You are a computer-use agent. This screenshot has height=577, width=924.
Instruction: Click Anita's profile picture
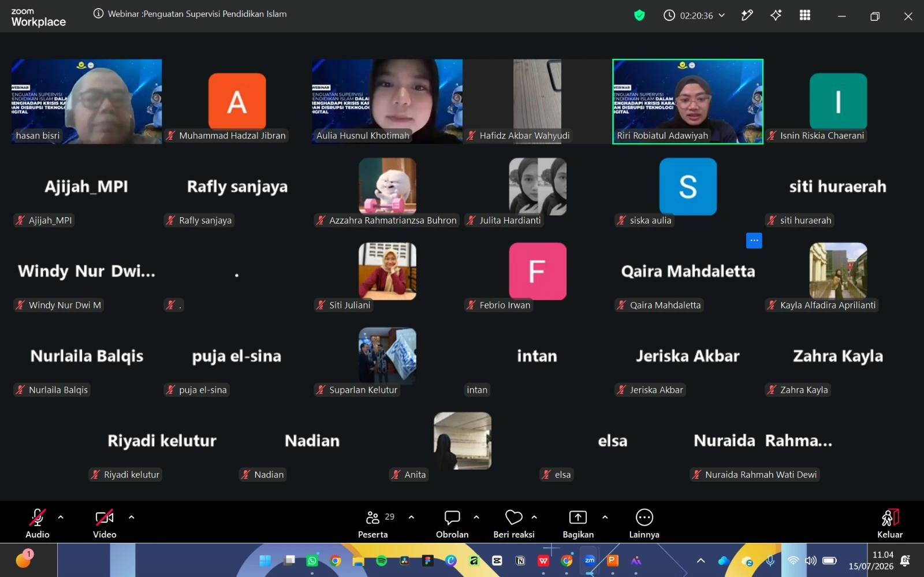[x=463, y=441]
